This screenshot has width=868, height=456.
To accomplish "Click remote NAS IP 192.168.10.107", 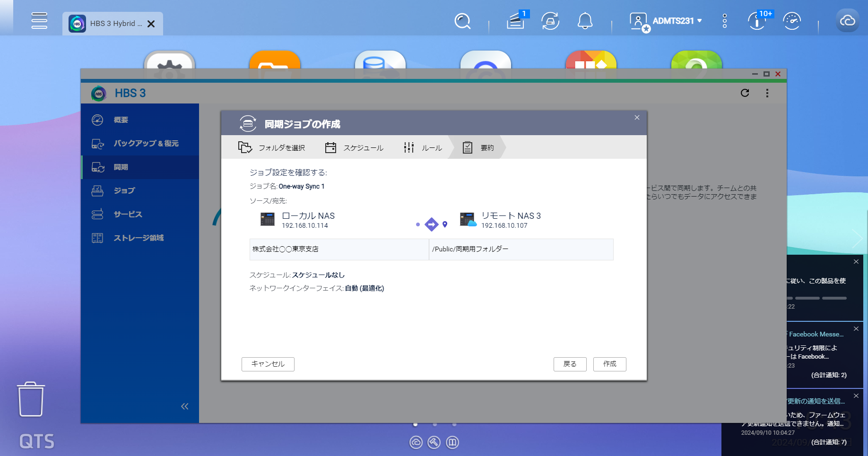I will (x=504, y=225).
